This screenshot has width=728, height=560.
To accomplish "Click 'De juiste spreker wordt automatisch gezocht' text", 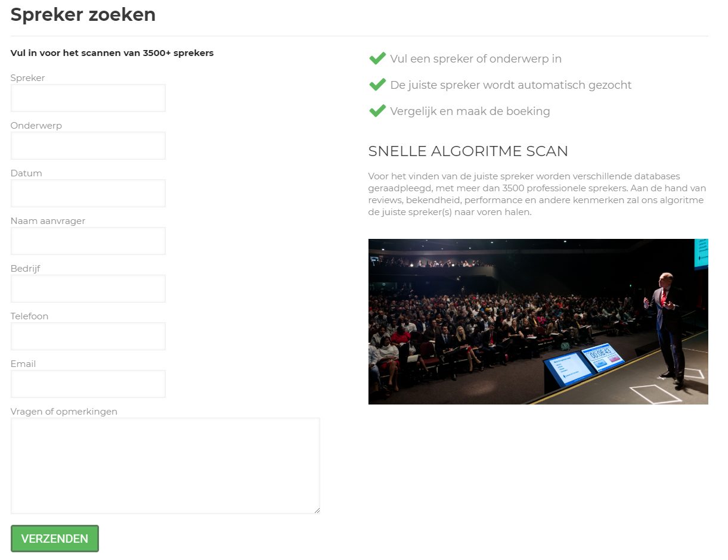I will [x=511, y=85].
